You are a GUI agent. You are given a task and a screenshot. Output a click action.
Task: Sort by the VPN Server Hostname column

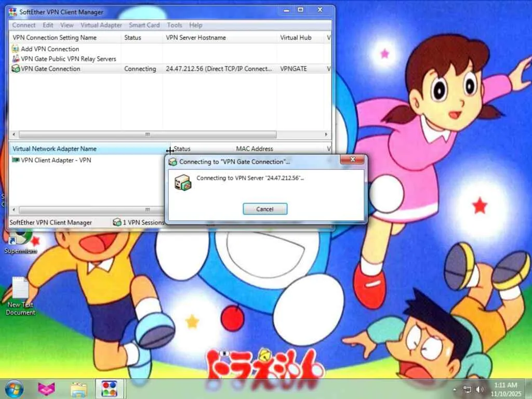[220, 37]
